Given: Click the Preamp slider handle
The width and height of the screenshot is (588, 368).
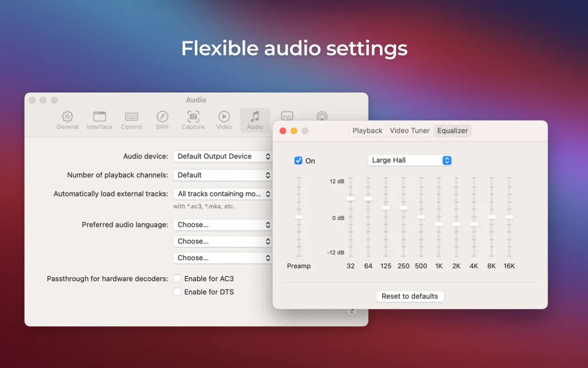Looking at the screenshot, I should tap(299, 217).
